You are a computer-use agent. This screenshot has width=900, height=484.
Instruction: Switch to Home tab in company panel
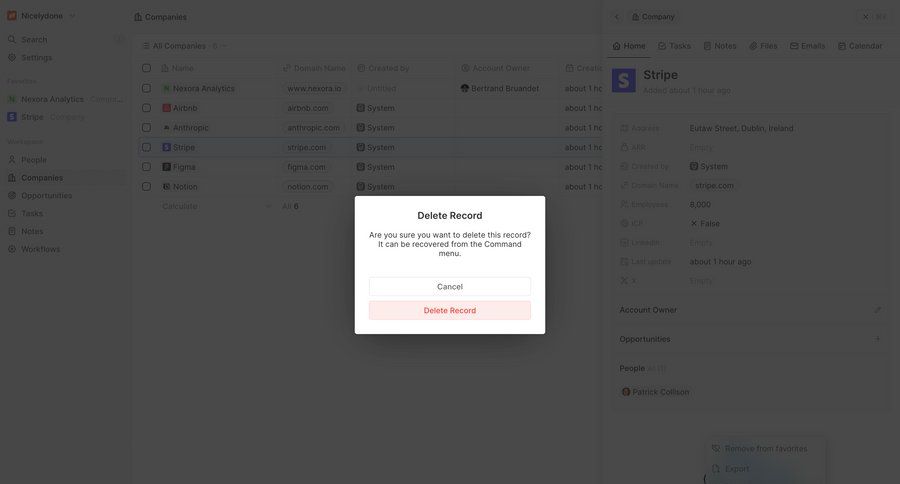tap(629, 46)
